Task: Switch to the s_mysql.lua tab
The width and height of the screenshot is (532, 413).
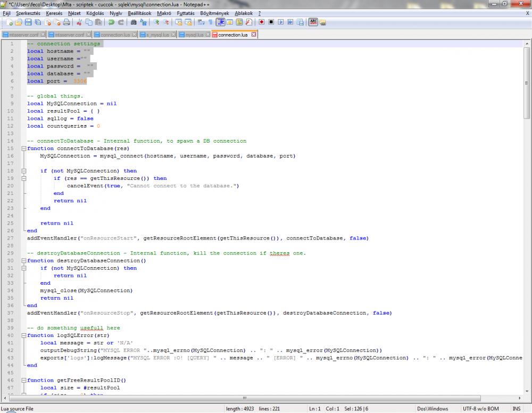Action: click(x=157, y=35)
